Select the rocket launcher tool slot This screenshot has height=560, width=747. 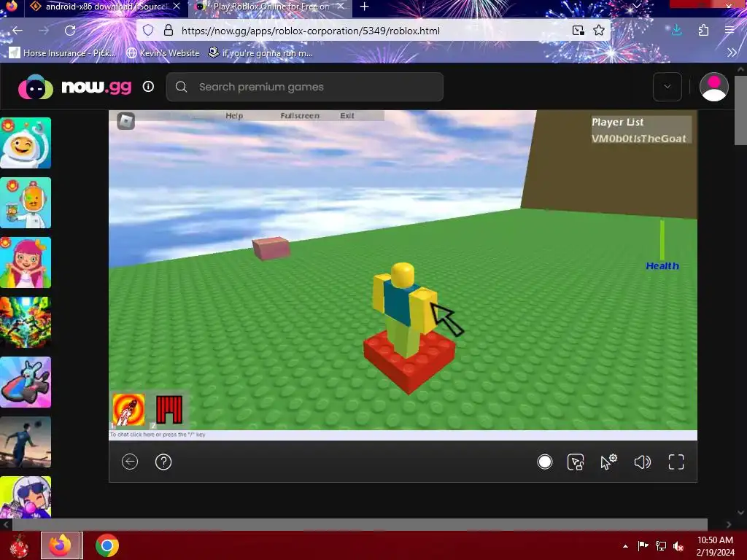(128, 410)
